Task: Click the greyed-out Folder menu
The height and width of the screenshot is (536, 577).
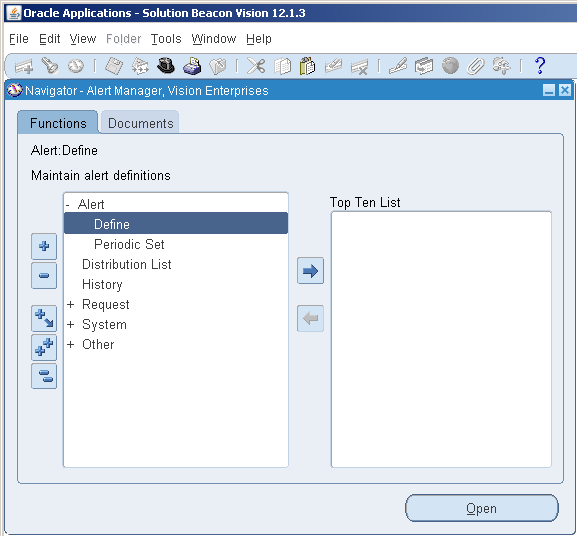Action: [x=124, y=39]
